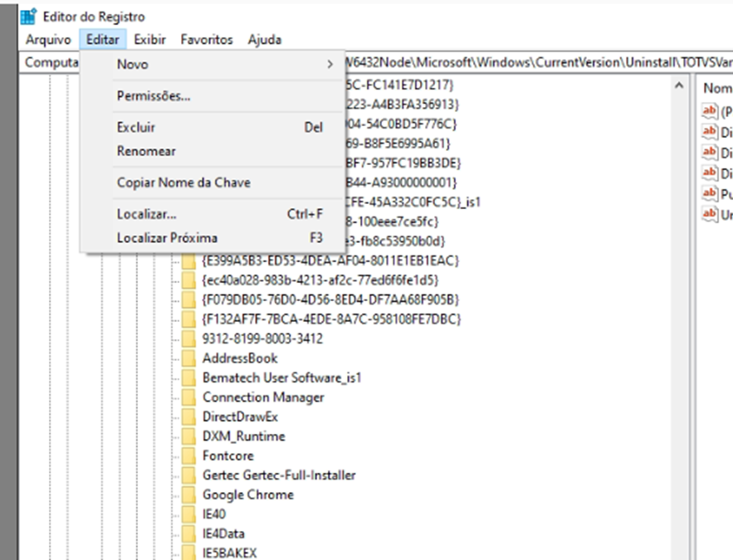Click the Fontcore folder icon

click(x=189, y=455)
